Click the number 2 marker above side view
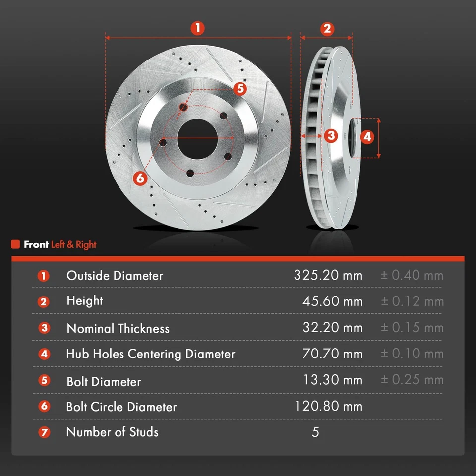476x476 pixels. (x=327, y=29)
